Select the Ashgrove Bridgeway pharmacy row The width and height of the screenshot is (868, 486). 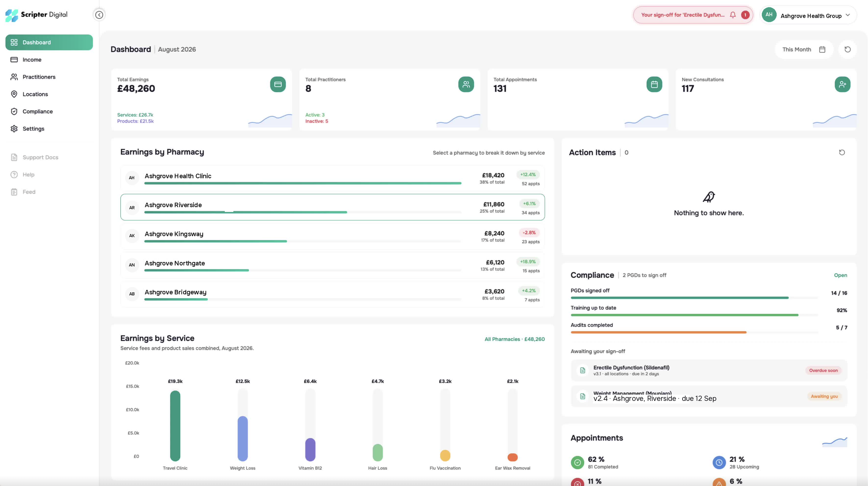(x=332, y=294)
